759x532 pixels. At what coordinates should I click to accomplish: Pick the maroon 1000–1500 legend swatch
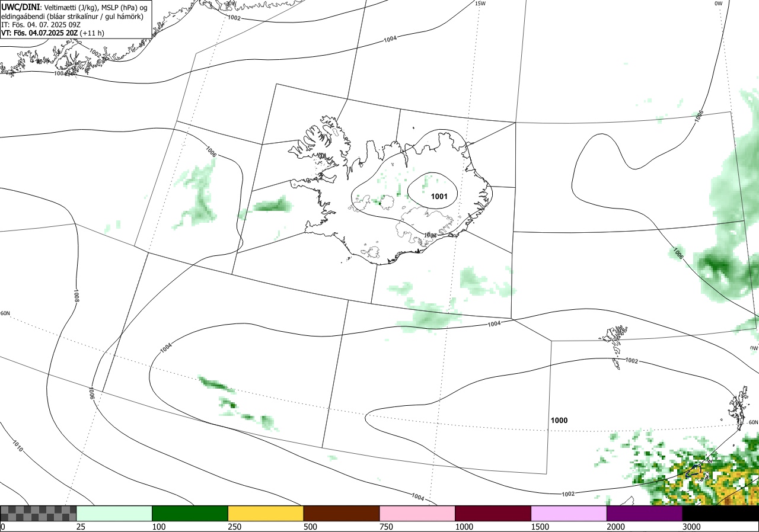[493, 513]
